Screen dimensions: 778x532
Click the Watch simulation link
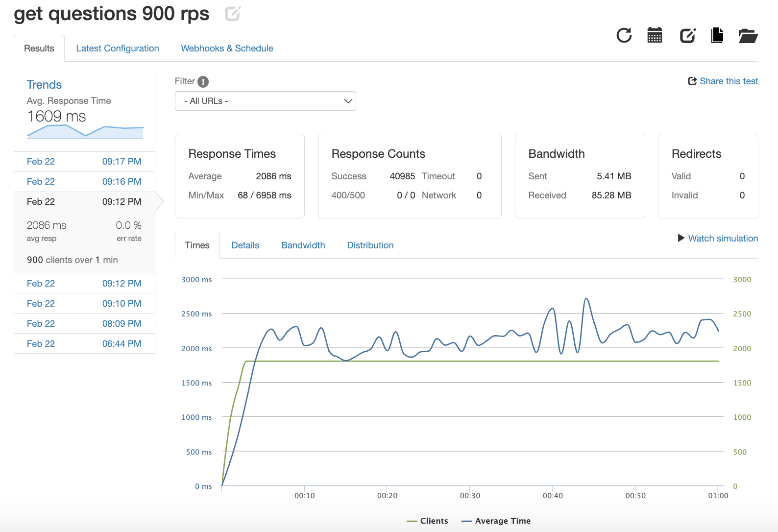pyautogui.click(x=723, y=239)
